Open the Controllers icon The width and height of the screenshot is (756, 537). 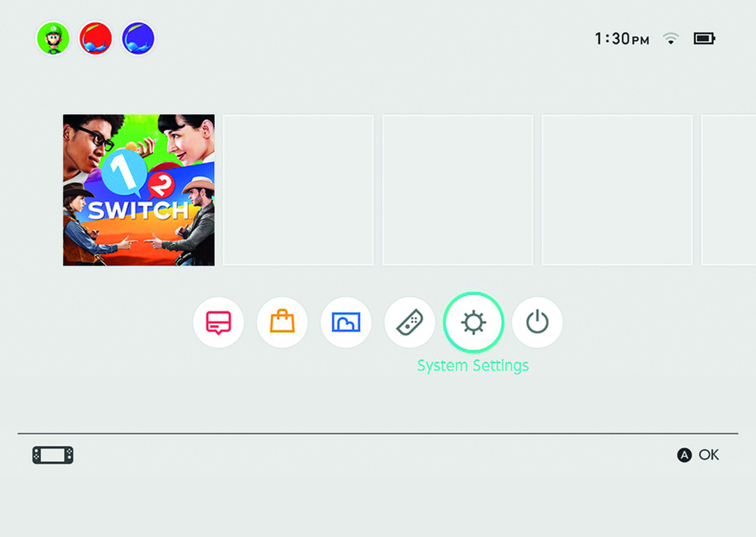(x=410, y=322)
